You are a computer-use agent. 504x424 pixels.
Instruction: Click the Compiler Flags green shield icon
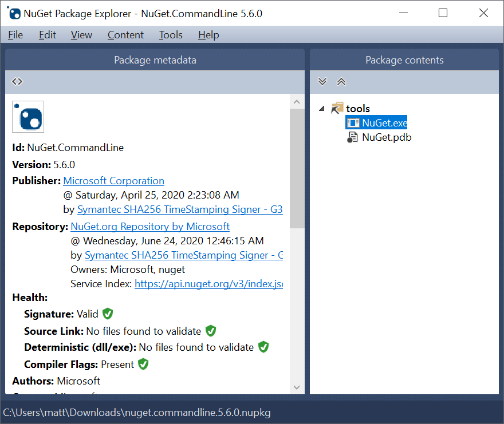tap(143, 364)
